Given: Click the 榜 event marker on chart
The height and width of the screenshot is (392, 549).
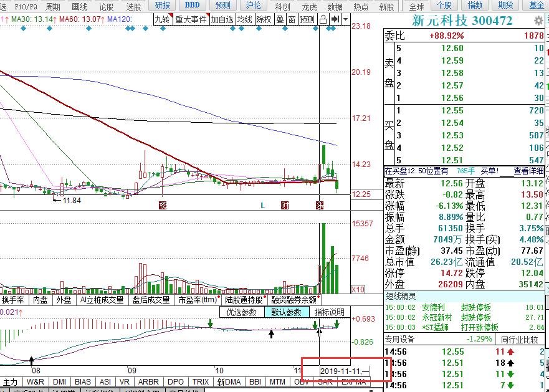Looking at the screenshot, I should coord(162,205).
